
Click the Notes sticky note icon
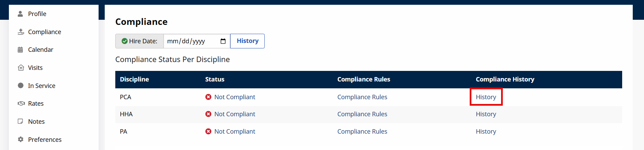coord(20,121)
